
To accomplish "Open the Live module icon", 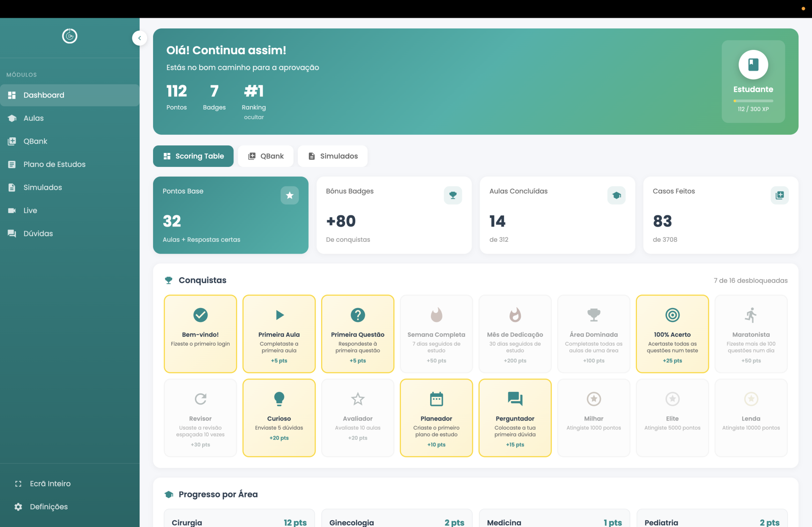I will (x=12, y=210).
